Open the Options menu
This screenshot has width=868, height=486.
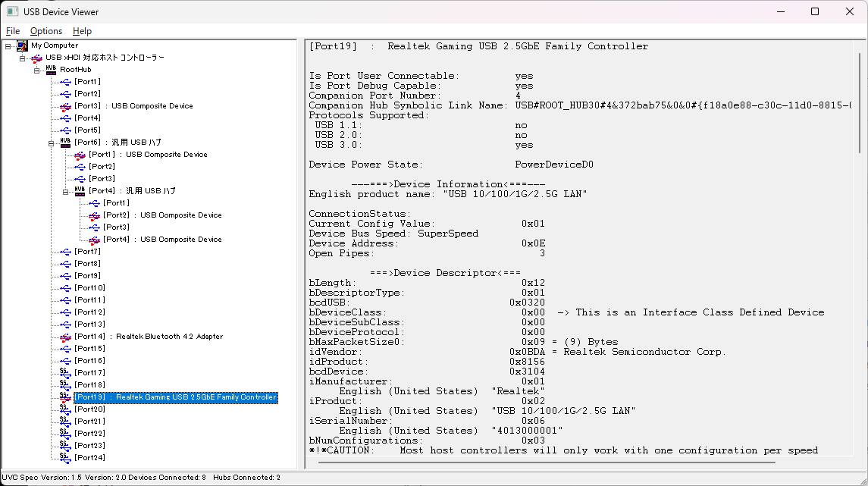46,31
